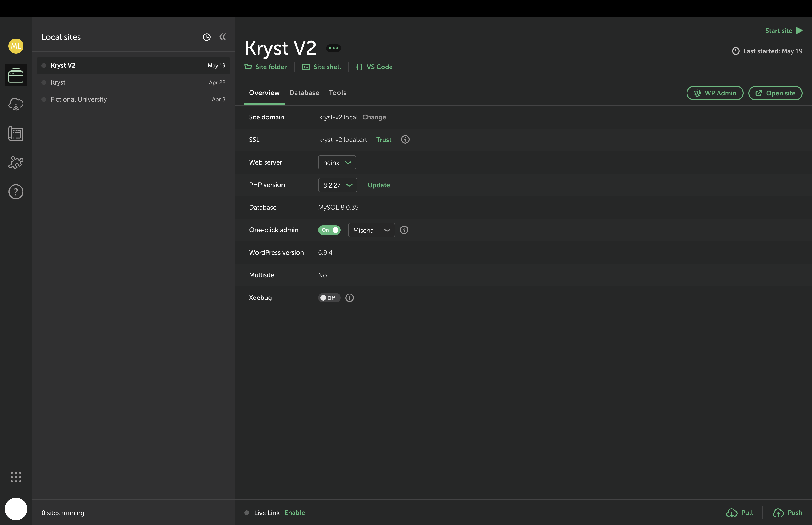The image size is (812, 525).
Task: Open the Help question mark icon
Action: [x=16, y=192]
